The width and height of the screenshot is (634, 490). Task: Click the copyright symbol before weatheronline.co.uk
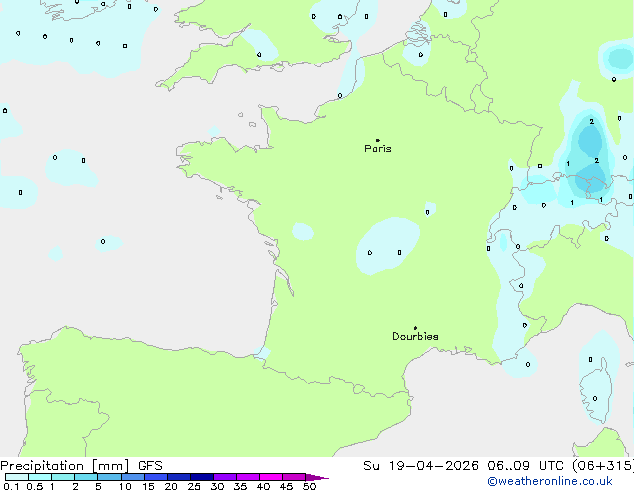pyautogui.click(x=491, y=482)
